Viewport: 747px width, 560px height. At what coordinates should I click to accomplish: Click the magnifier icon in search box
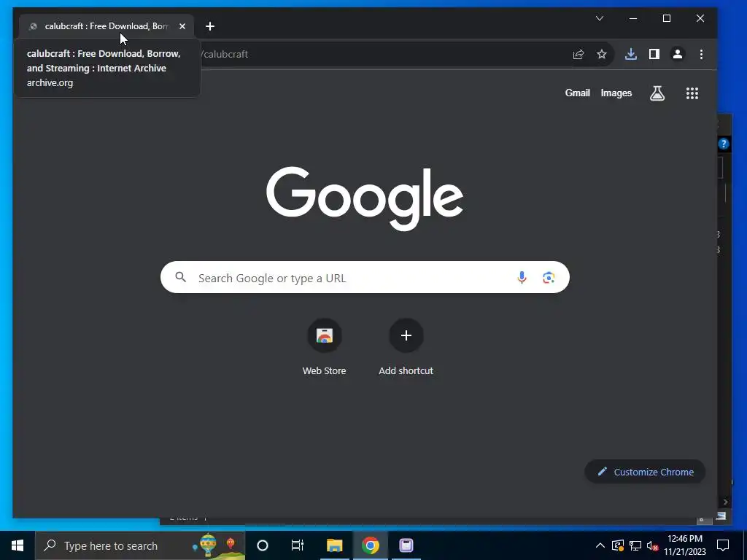pyautogui.click(x=181, y=277)
